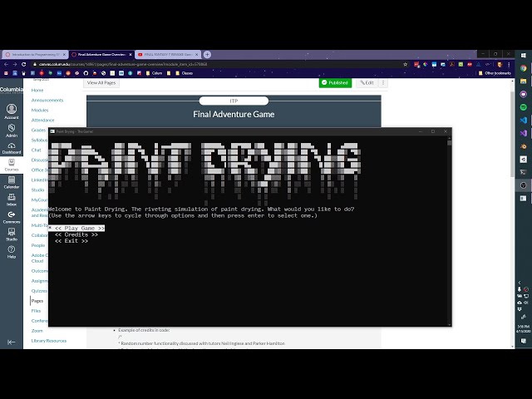Open Visual Studio Code from the taskbar
The width and height of the screenshot is (532, 399).
pos(523,120)
